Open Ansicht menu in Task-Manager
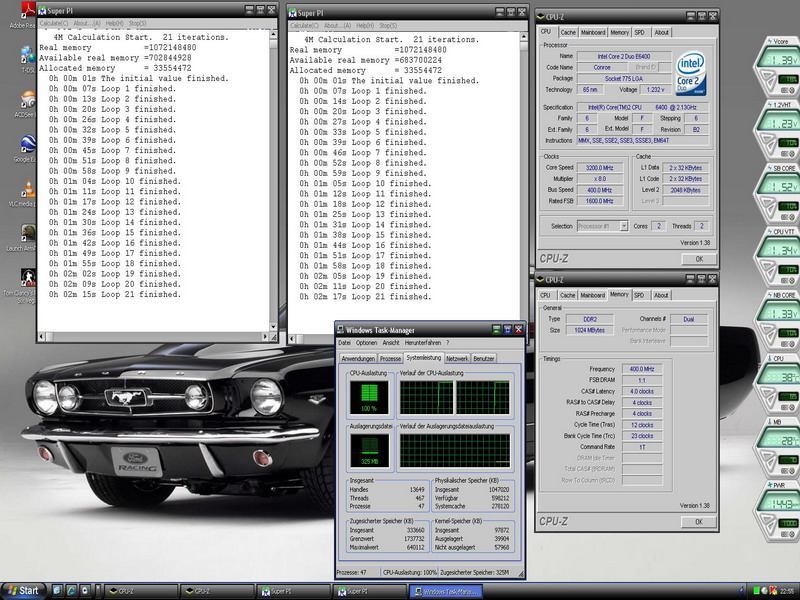The height and width of the screenshot is (600, 800). click(391, 343)
